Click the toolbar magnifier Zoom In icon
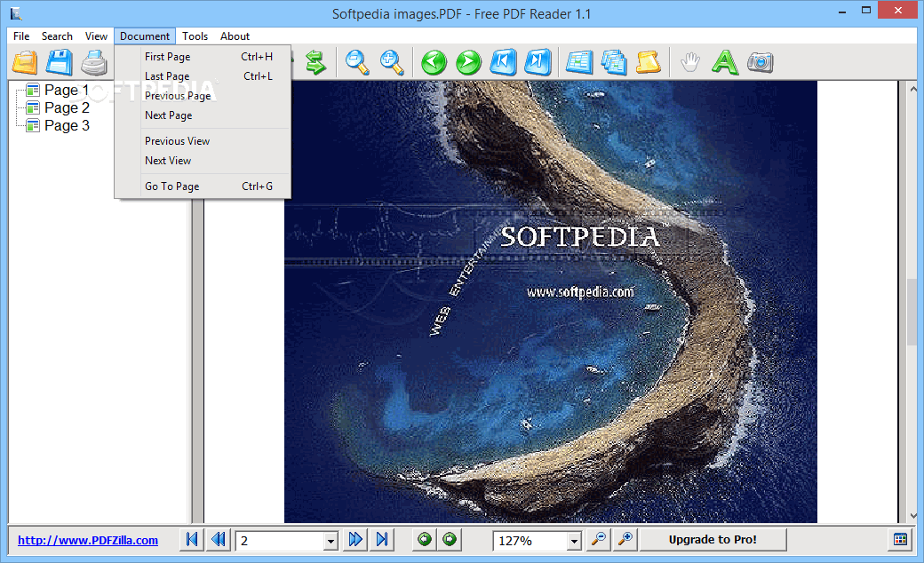 coord(392,62)
